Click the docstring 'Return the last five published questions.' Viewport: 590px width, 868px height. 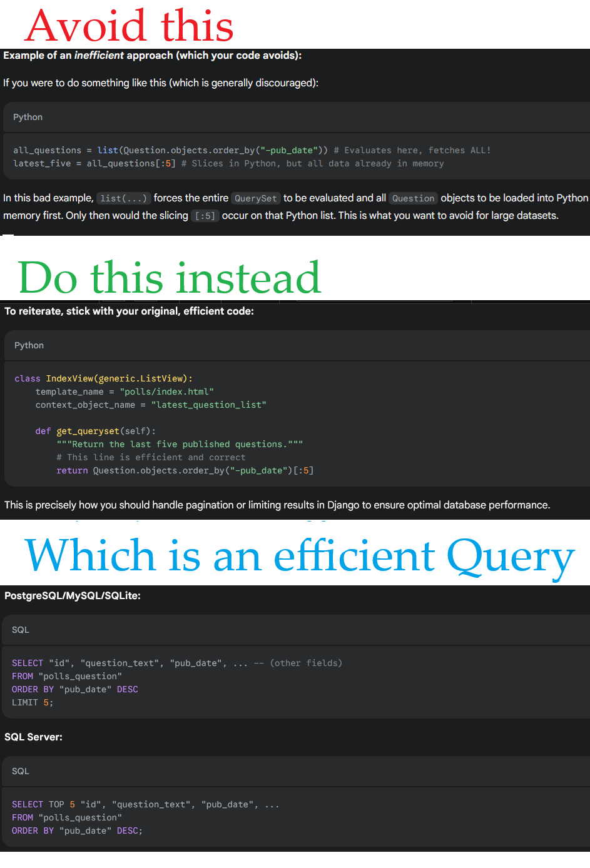[x=180, y=444]
